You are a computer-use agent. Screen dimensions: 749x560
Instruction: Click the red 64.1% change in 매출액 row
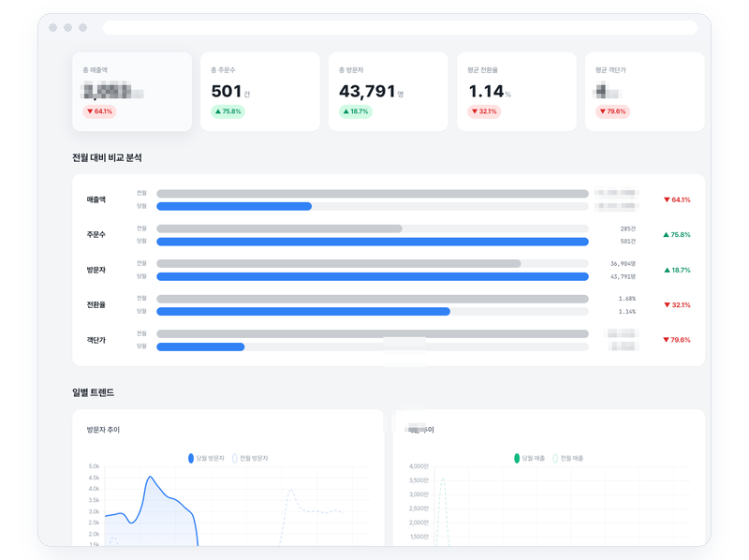677,199
